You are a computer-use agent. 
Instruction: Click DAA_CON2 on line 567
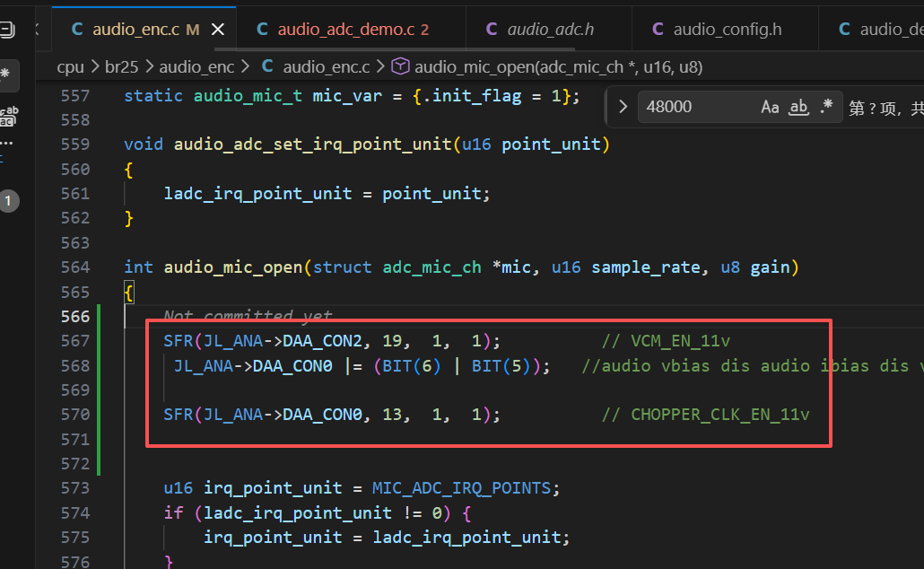point(322,341)
